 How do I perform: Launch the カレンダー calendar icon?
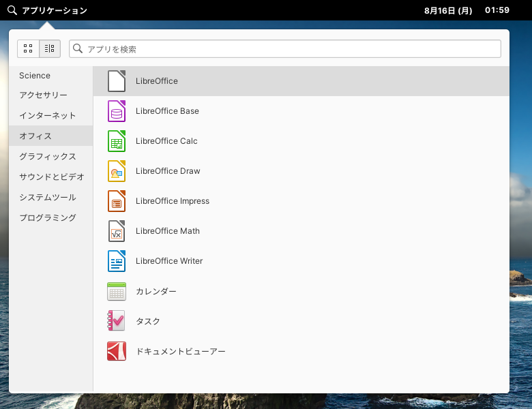click(117, 291)
